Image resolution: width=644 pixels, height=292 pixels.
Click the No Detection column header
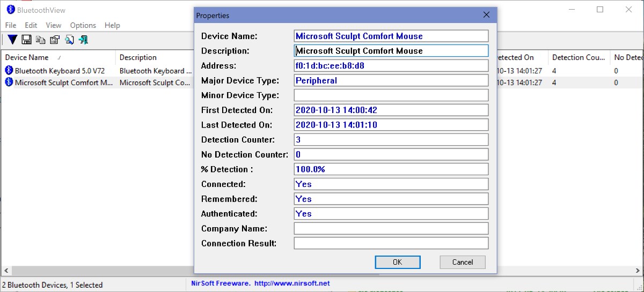627,57
